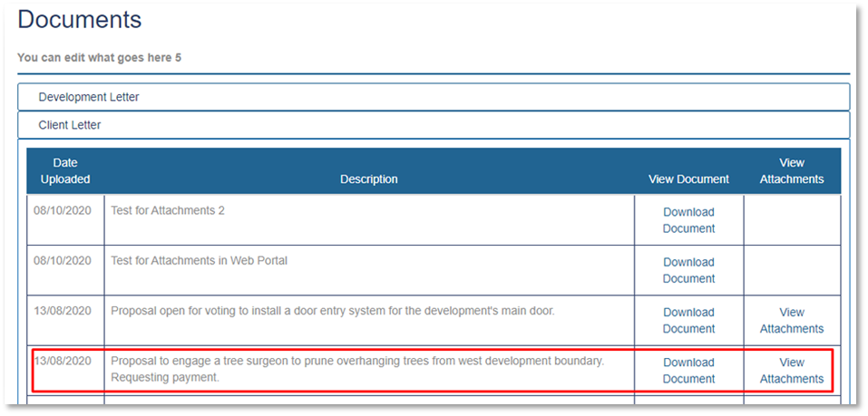Image resolution: width=868 pixels, height=416 pixels.
Task: Download document for Test for Attachments 2
Action: [x=688, y=220]
